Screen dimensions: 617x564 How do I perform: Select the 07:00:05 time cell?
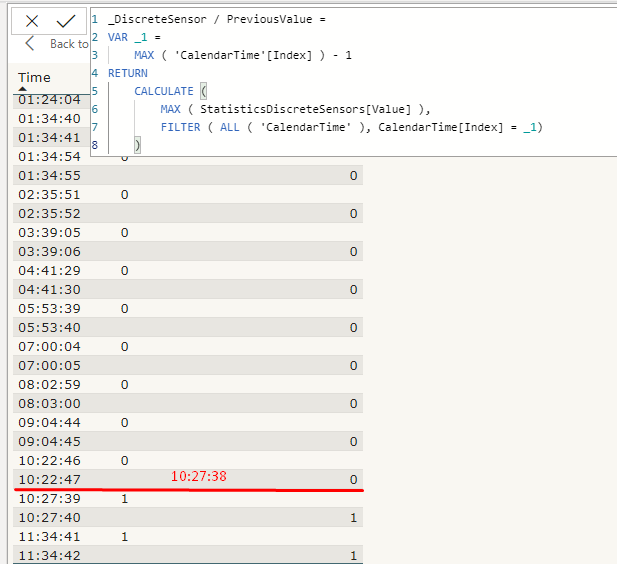point(49,365)
